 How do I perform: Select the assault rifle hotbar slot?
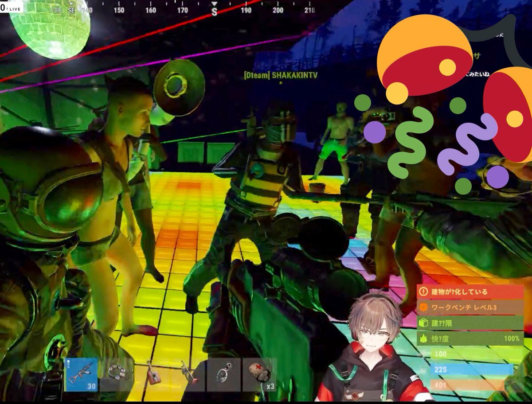pos(82,374)
